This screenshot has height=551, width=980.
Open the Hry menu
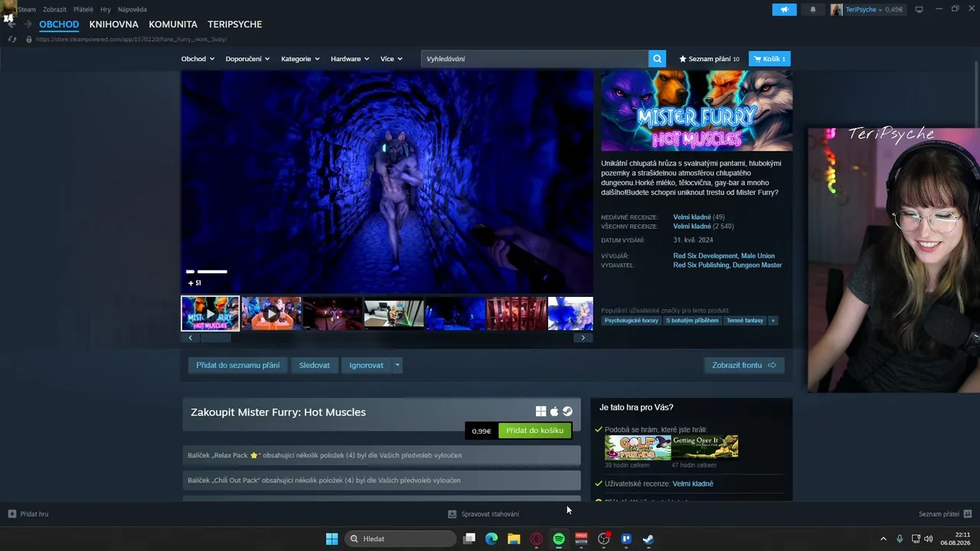(x=106, y=9)
